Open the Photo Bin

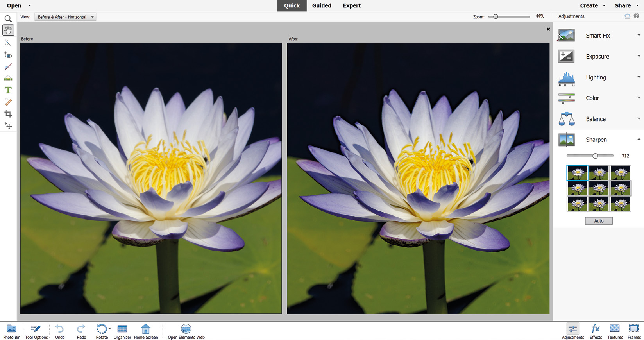(12, 331)
